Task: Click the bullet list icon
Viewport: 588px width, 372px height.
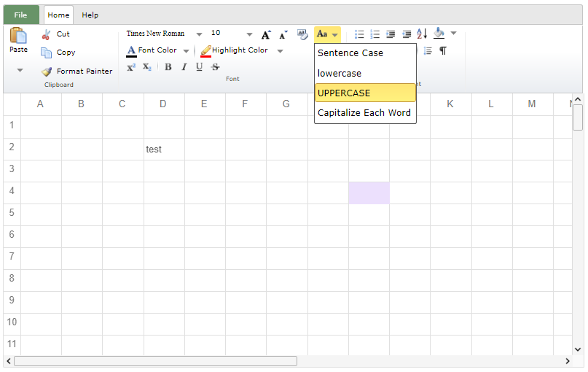Action: point(359,34)
